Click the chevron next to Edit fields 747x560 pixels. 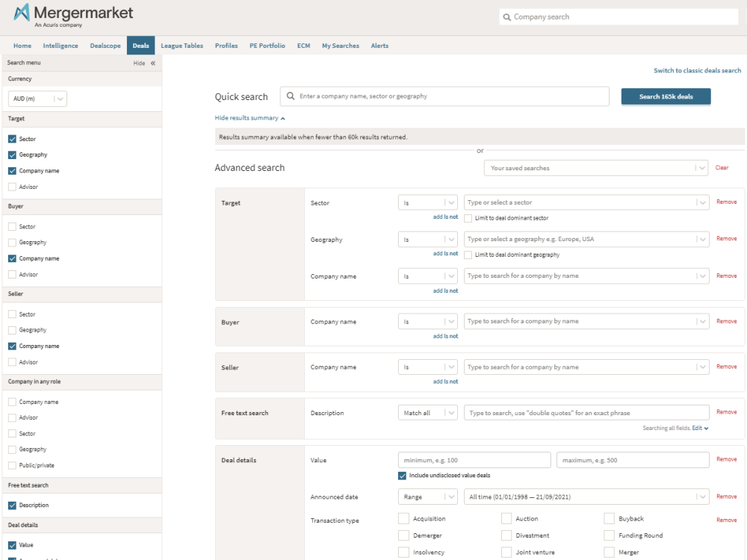pyautogui.click(x=706, y=428)
